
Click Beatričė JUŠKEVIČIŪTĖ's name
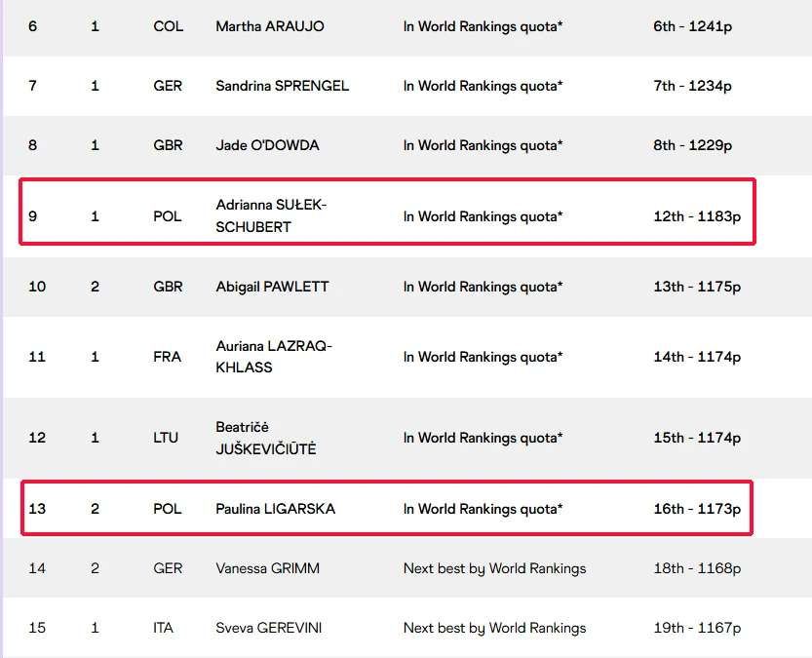click(265, 438)
